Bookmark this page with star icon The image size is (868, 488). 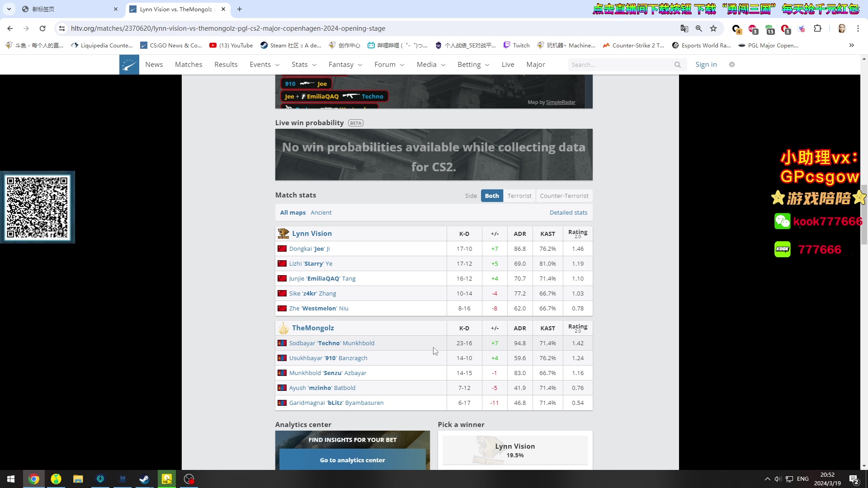tap(713, 28)
